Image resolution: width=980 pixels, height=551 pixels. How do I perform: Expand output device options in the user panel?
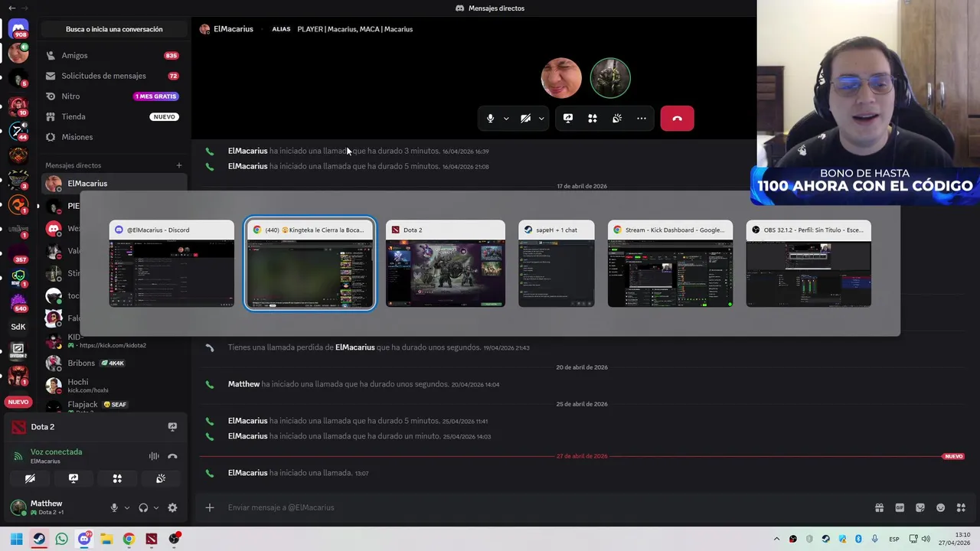tap(156, 507)
